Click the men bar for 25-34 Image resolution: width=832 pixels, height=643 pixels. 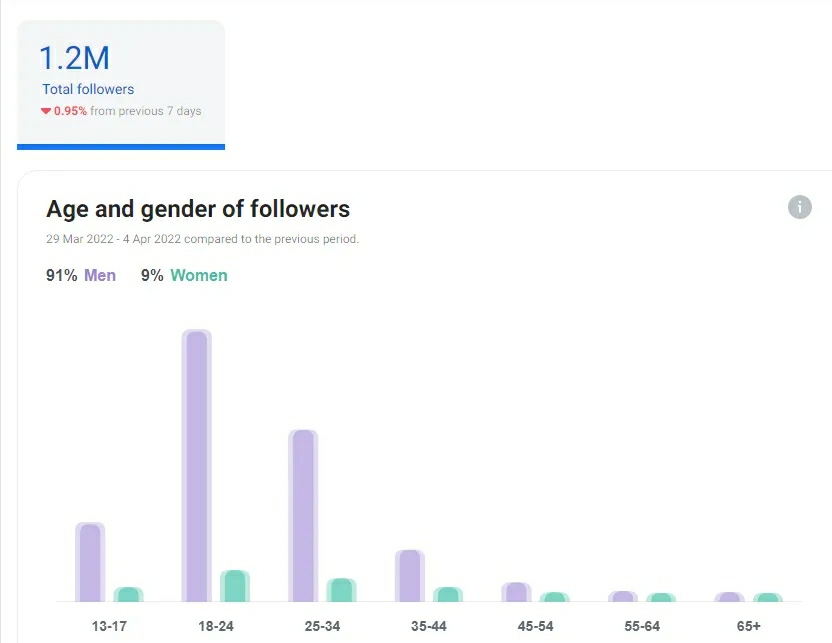click(x=303, y=515)
